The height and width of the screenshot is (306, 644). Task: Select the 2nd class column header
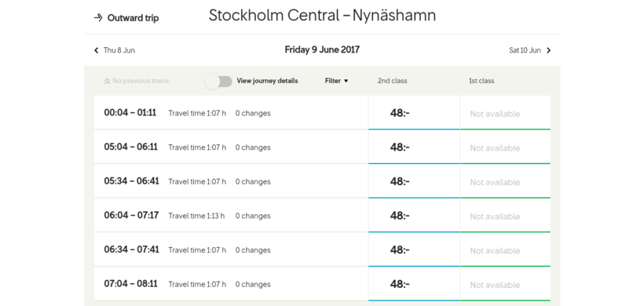(392, 81)
